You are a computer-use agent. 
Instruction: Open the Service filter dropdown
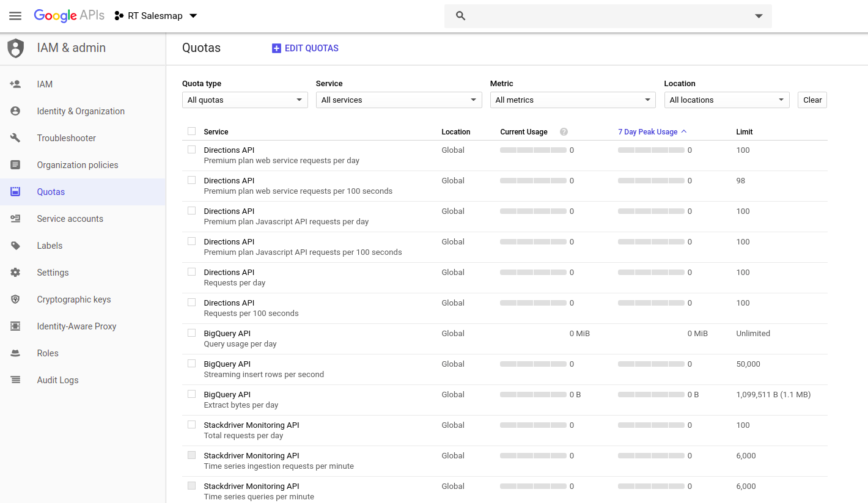point(399,100)
